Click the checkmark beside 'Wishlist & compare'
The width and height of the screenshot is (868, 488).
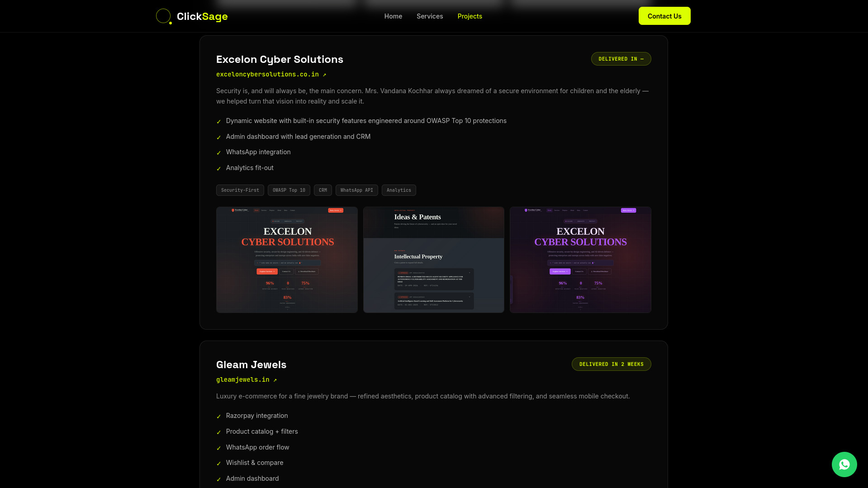tap(219, 464)
